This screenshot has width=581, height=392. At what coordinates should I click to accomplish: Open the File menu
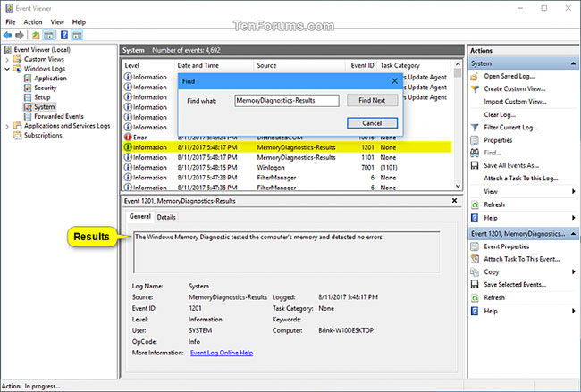[x=11, y=22]
